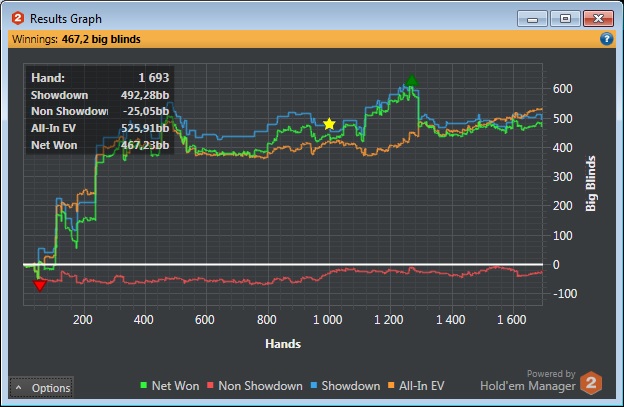
Task: Click the Hold'em Manager 2 title bar icon
Action: (18, 18)
